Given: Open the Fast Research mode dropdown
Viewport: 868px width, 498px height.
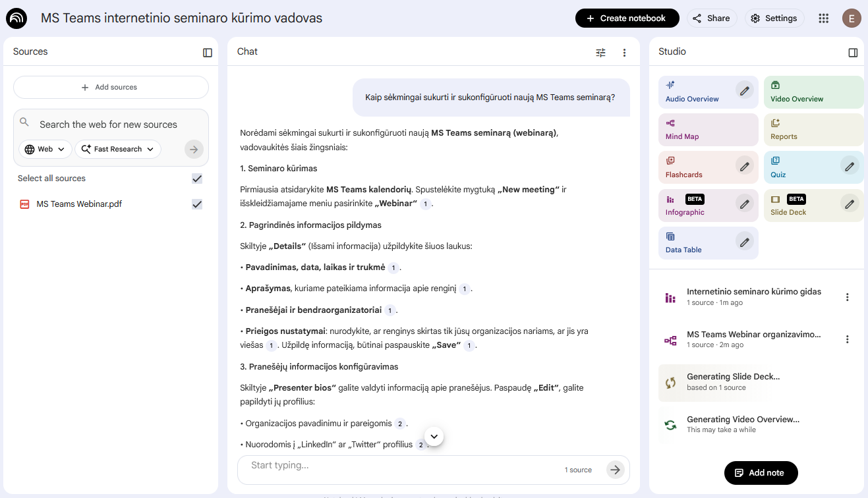Looking at the screenshot, I should click(118, 150).
